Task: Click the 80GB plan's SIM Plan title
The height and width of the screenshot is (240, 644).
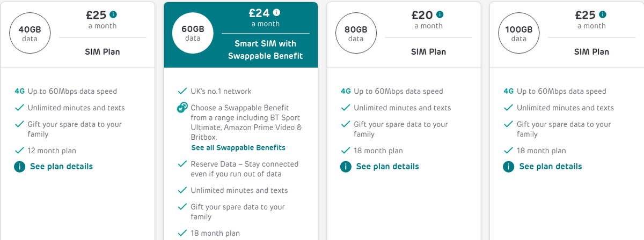Action: [x=428, y=52]
